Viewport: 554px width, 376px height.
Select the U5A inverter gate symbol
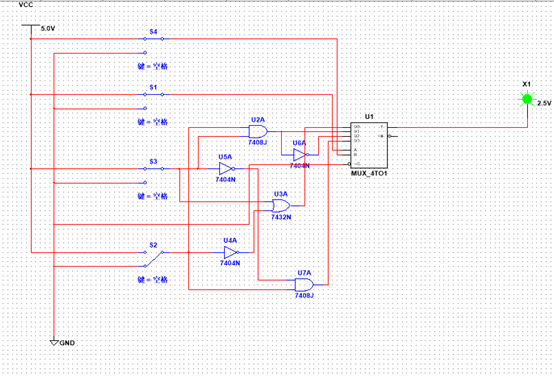pos(226,169)
